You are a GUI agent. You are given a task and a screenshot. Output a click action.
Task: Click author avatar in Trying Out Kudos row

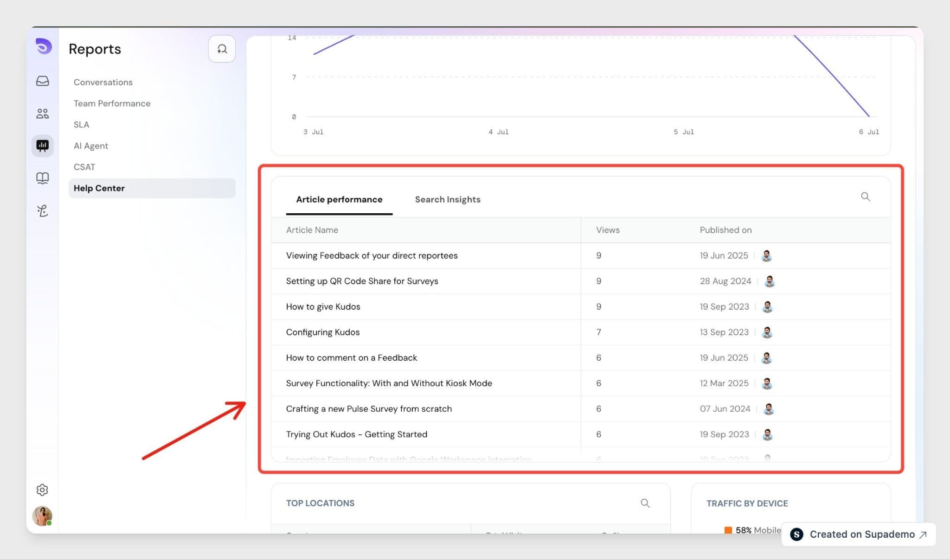point(767,434)
